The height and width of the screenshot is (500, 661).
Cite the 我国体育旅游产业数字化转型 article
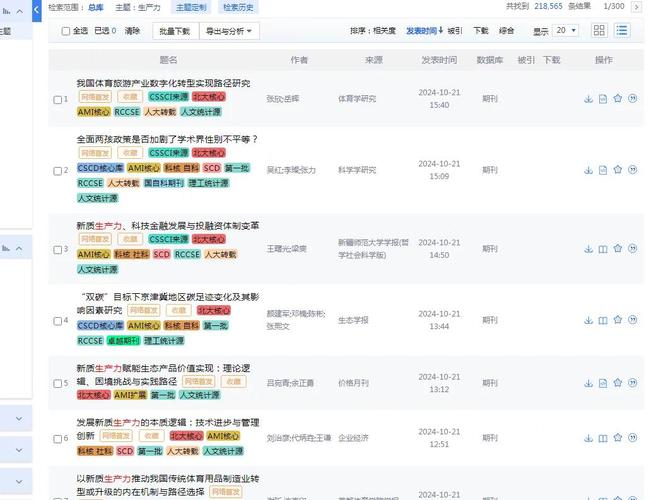[632, 99]
